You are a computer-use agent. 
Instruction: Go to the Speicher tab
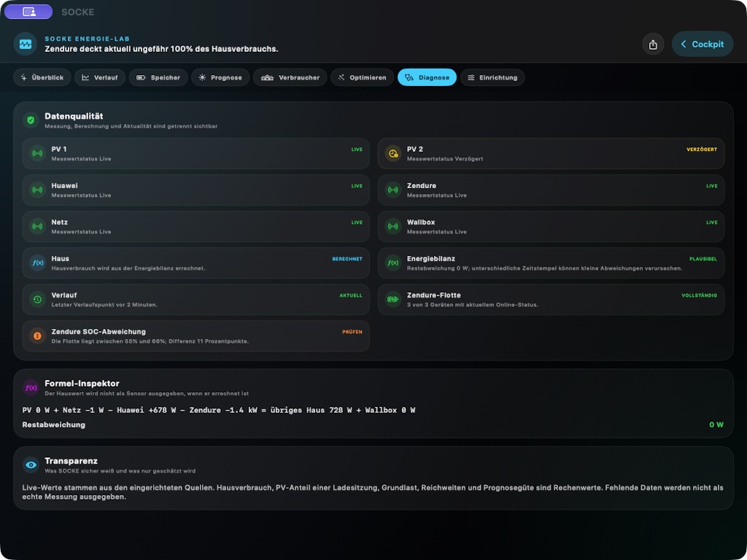click(158, 77)
